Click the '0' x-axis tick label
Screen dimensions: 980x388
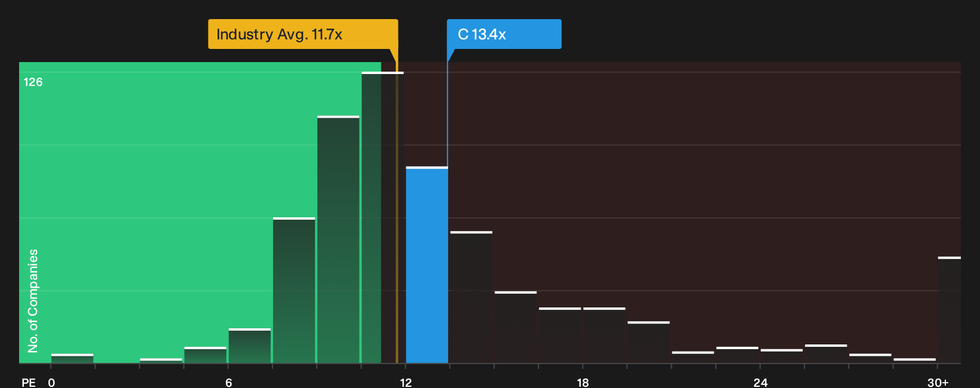[x=51, y=383]
